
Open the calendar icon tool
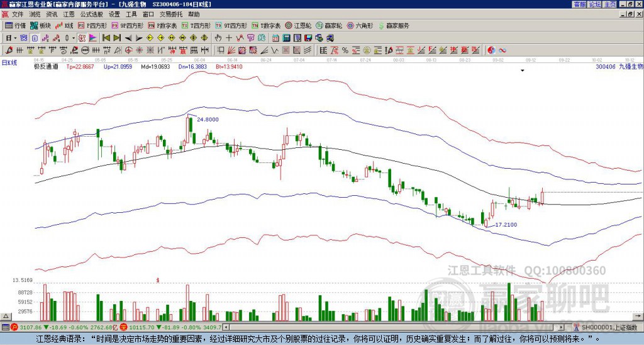(275, 38)
